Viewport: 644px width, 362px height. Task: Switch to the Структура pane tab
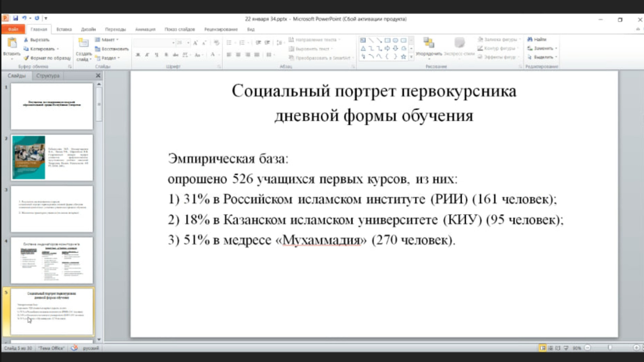(47, 76)
